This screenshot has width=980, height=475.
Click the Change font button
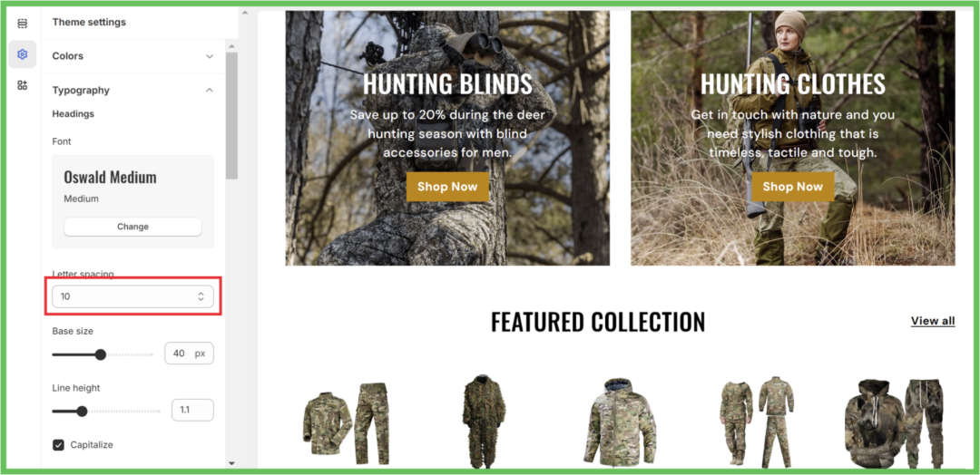pos(132,227)
